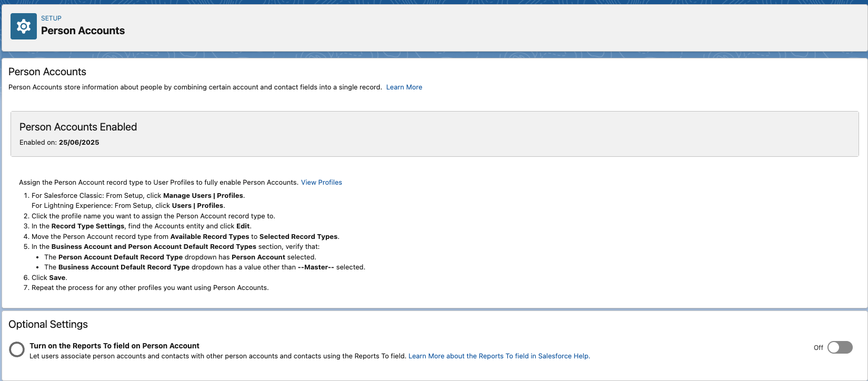Screen dimensions: 868x381
Task: Click the '--Master--' text
Action: tap(316, 267)
